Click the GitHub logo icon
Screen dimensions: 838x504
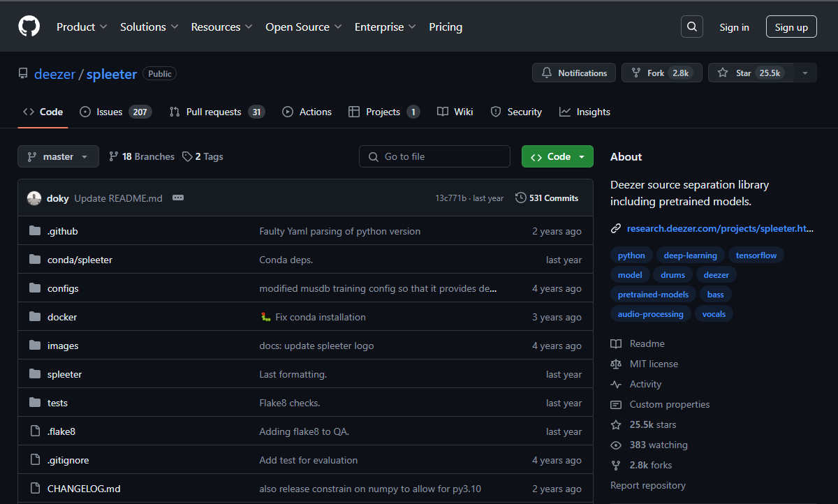coord(29,27)
